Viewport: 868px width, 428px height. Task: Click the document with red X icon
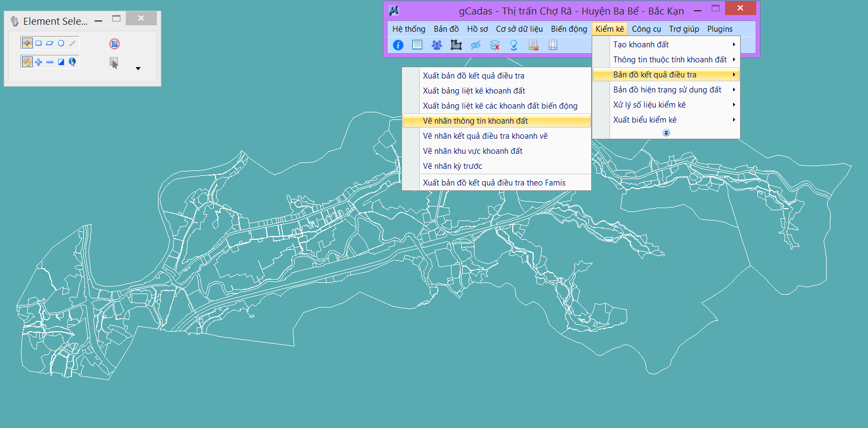pyautogui.click(x=533, y=45)
